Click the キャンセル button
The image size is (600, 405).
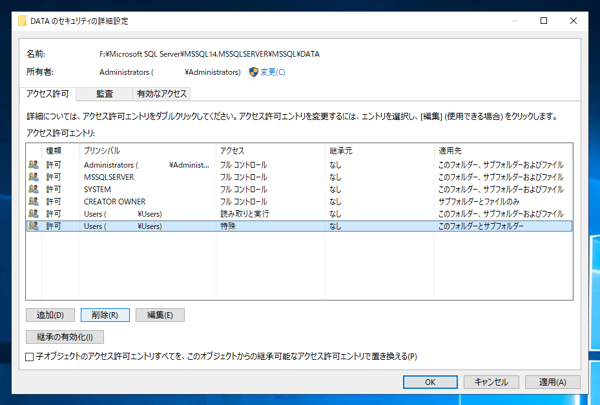(491, 382)
